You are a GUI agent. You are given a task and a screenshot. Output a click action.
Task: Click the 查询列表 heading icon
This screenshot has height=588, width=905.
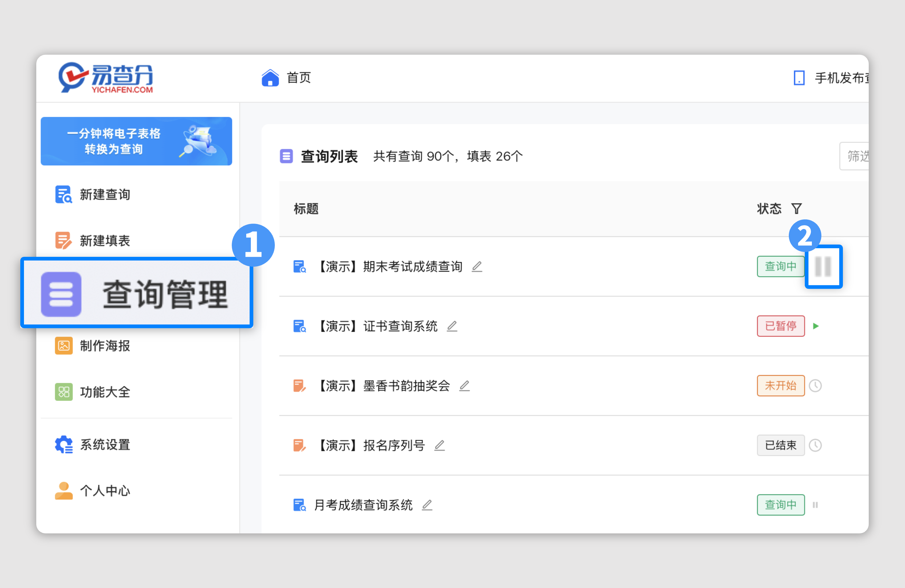tap(286, 156)
